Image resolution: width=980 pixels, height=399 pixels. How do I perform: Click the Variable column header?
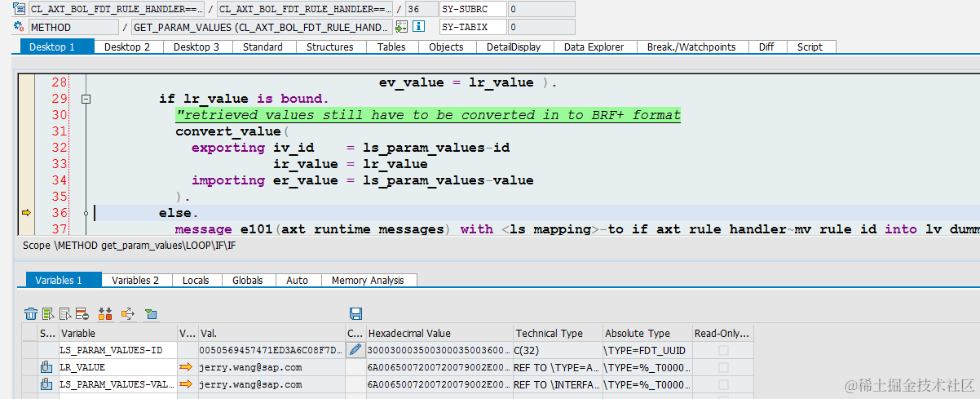117,333
